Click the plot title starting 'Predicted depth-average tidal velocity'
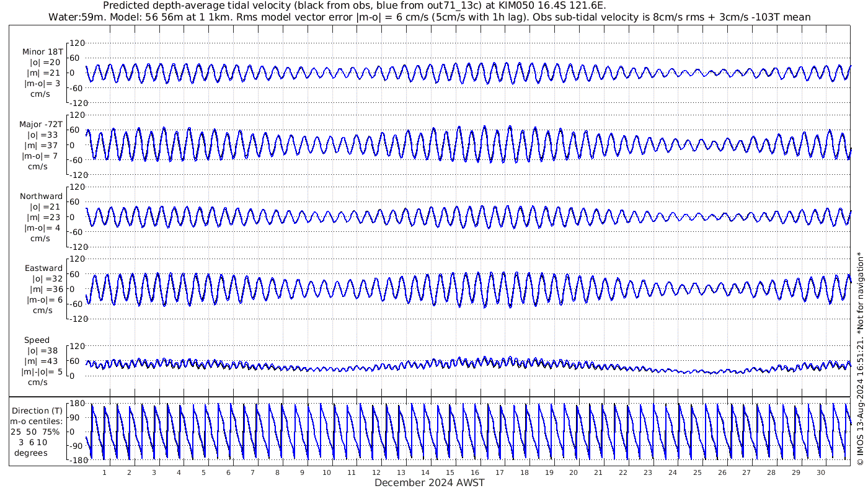Image resolution: width=868 pixels, height=496 pixels. coord(354,6)
